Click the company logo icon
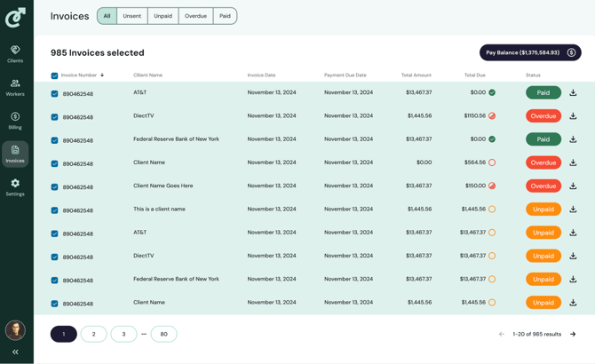 15,17
